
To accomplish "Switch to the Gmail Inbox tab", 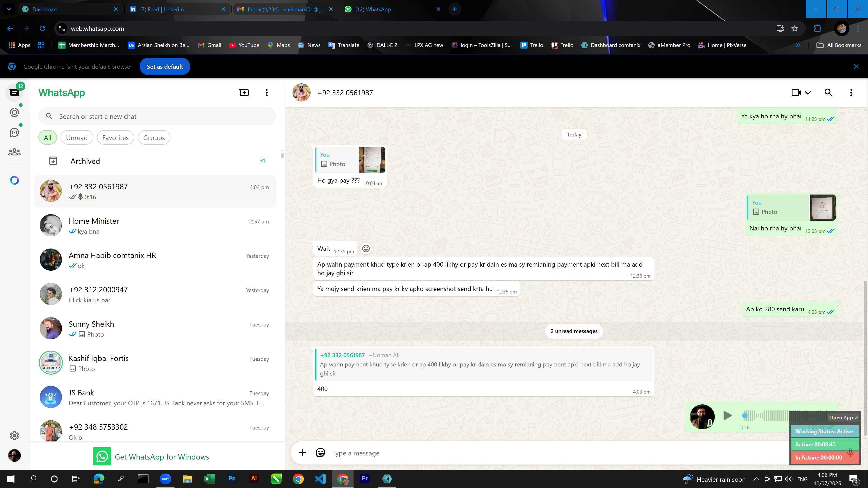I will coord(285,9).
